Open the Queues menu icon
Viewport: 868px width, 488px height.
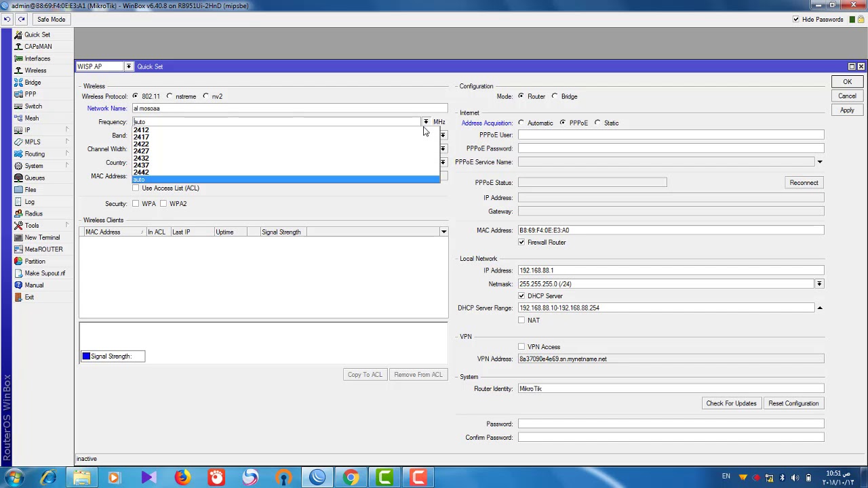[x=18, y=178]
